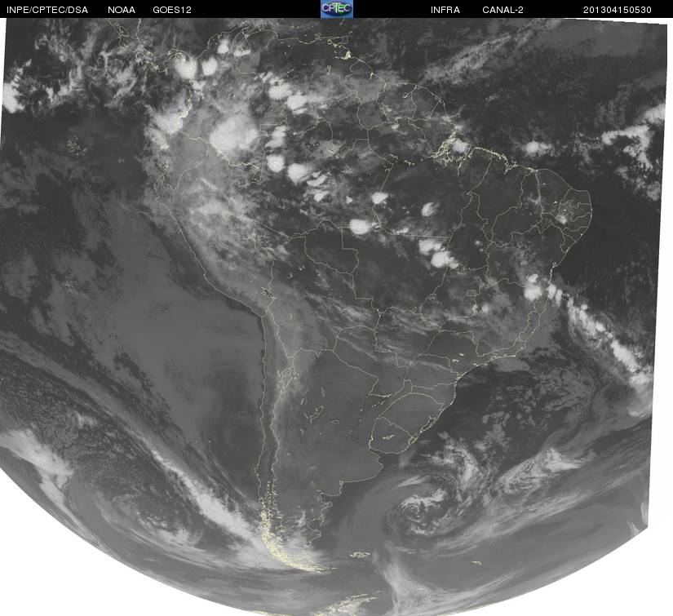Click the "201304150530" timestamp
This screenshot has height=616, width=673.
618,10
